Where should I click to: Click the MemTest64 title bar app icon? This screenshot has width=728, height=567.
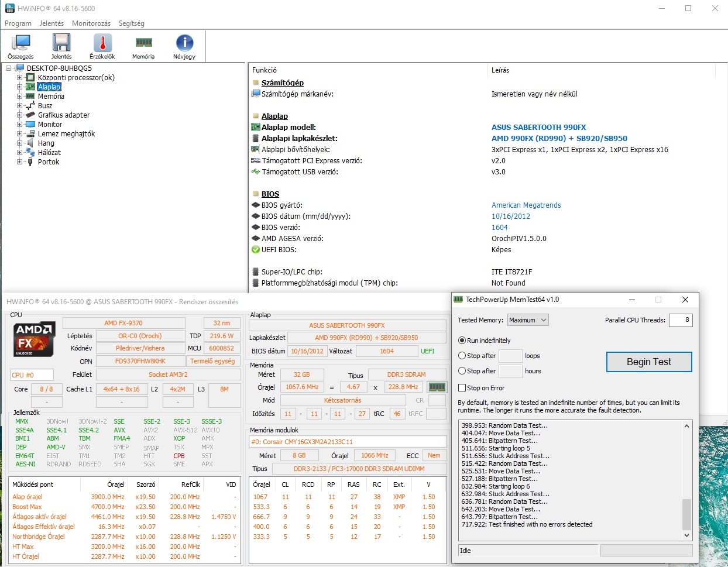pyautogui.click(x=458, y=299)
